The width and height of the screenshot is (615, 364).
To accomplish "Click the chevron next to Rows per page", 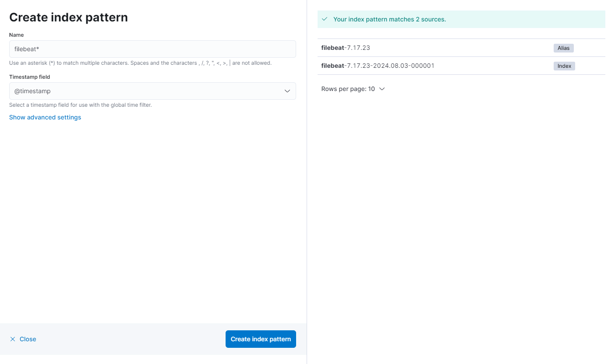I will pyautogui.click(x=382, y=89).
